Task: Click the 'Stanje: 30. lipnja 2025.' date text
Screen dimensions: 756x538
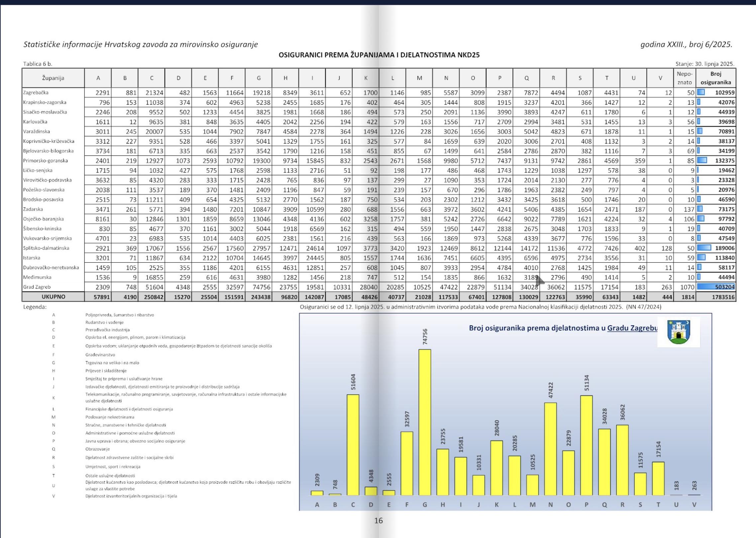Action: (x=705, y=64)
